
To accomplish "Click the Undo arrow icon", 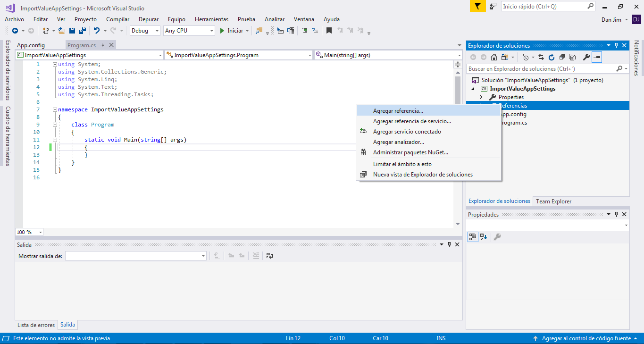I will click(97, 31).
